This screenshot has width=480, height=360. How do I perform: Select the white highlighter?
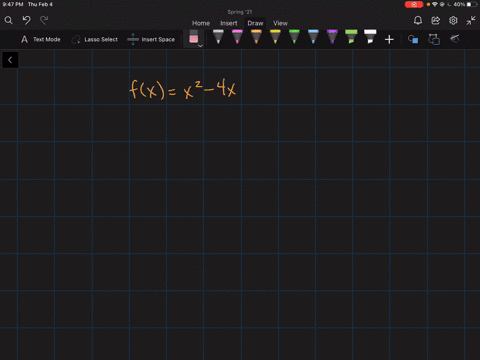pos(370,37)
